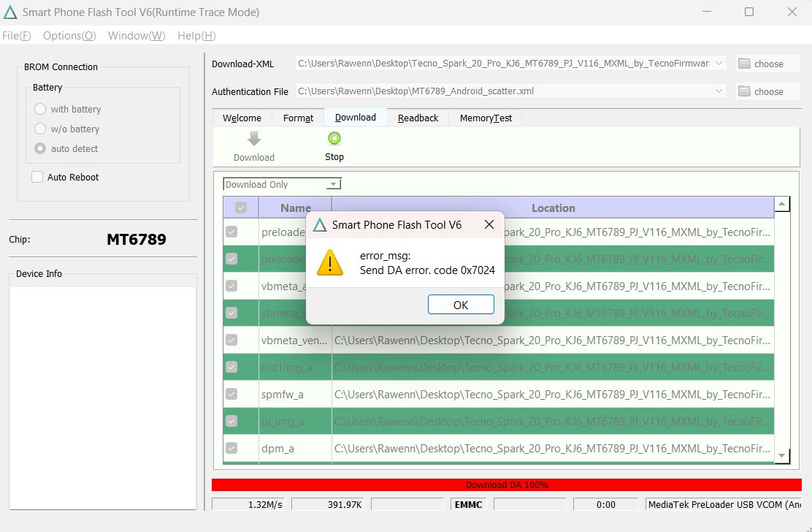Maximize the Flash Tool window
This screenshot has height=532, width=812.
tap(748, 12)
